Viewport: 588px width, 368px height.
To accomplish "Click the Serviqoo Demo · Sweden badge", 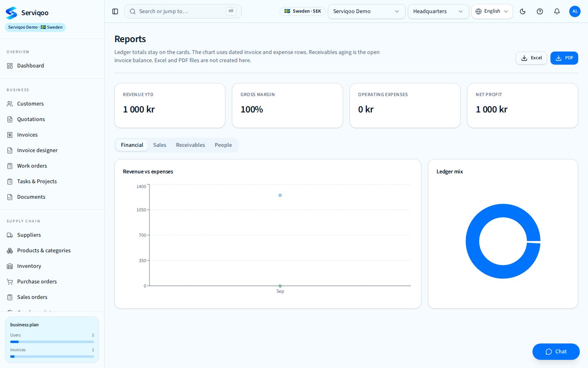I will [x=35, y=27].
